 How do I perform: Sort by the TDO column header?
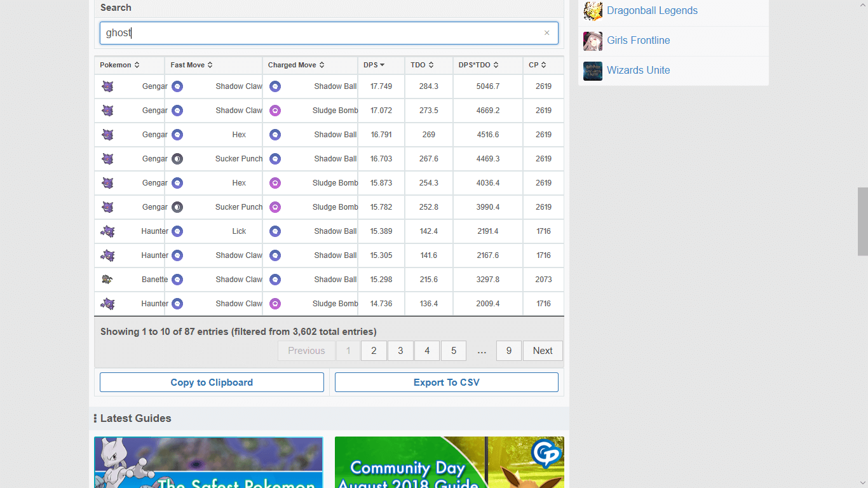point(429,65)
